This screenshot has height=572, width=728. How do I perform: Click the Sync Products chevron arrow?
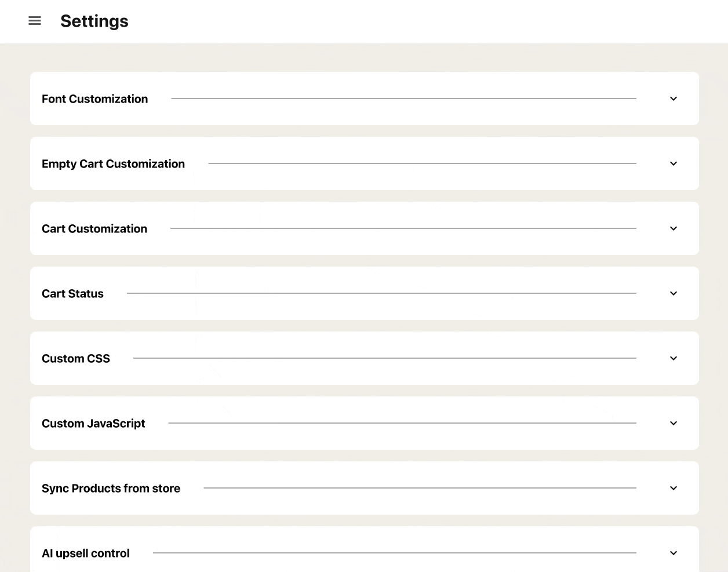(674, 488)
